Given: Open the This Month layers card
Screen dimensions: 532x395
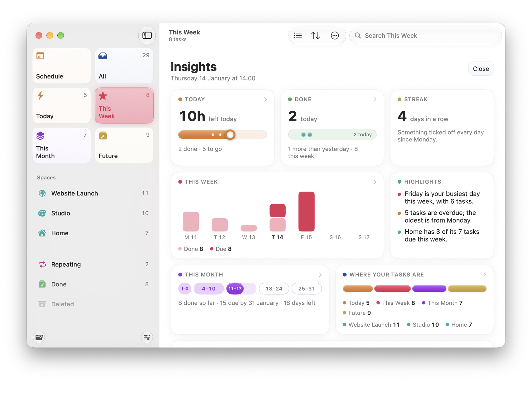Looking at the screenshot, I should pos(62,145).
